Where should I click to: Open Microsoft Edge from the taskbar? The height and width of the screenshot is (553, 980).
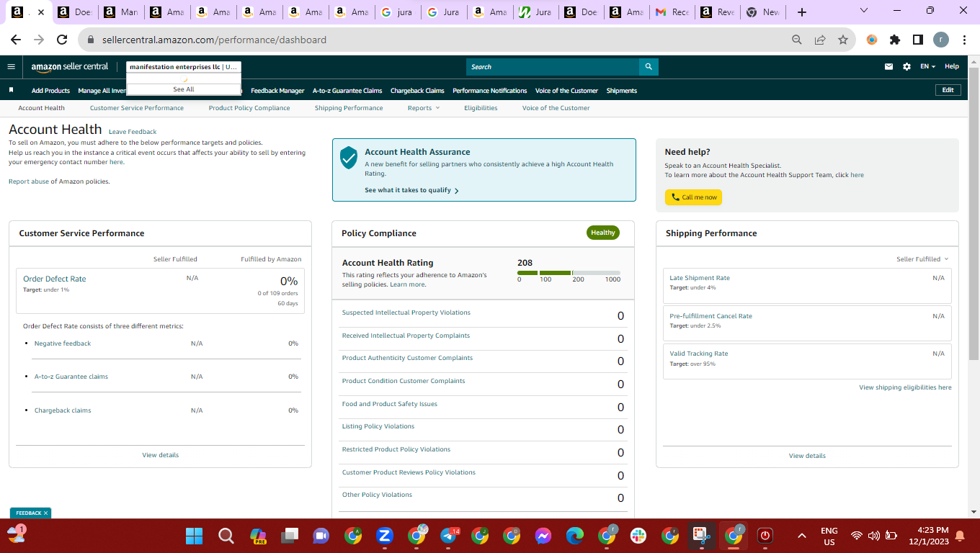click(575, 536)
